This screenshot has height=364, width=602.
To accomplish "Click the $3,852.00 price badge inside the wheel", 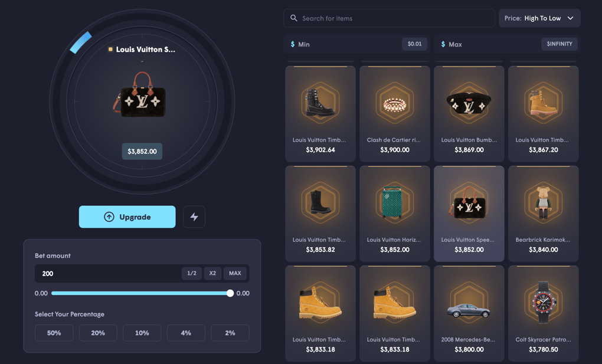I will pos(142,151).
